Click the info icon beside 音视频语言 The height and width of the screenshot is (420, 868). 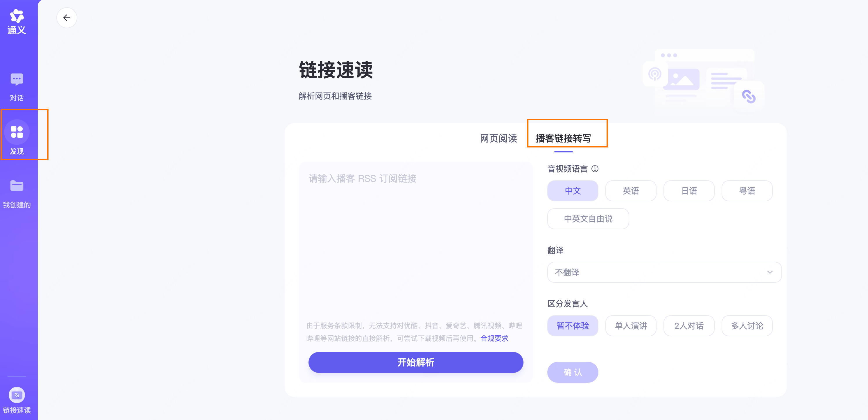click(595, 169)
